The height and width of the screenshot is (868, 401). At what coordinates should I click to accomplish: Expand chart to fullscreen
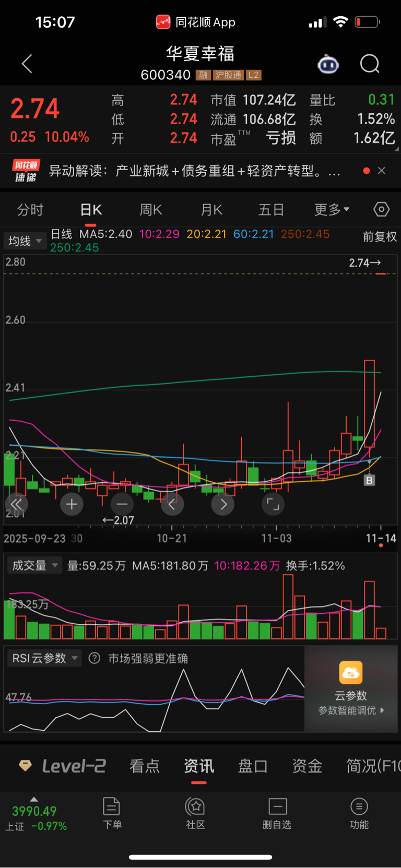[x=273, y=504]
